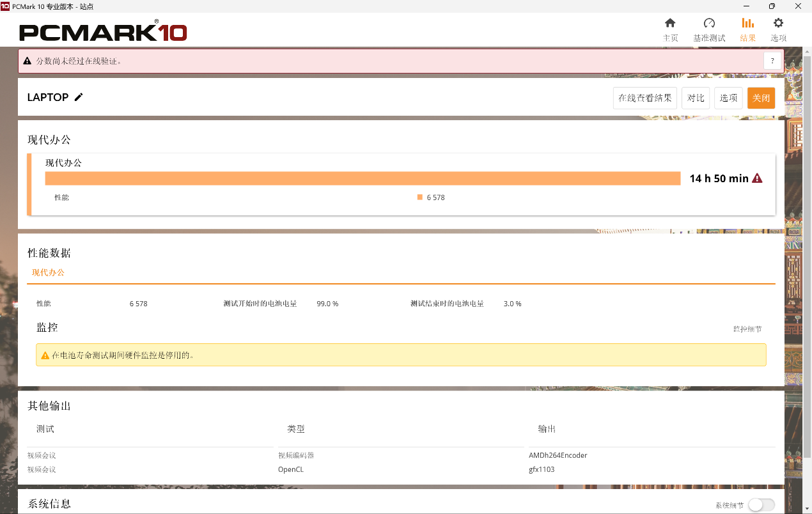The width and height of the screenshot is (812, 514).
Task: Click the warning icon in the unverified score banner
Action: click(x=27, y=61)
